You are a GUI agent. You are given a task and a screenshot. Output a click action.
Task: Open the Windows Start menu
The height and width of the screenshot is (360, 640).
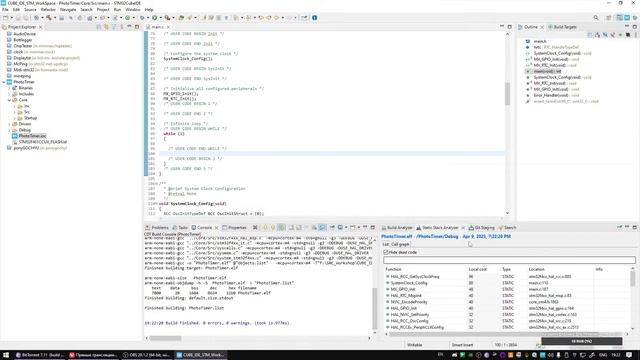(6, 355)
